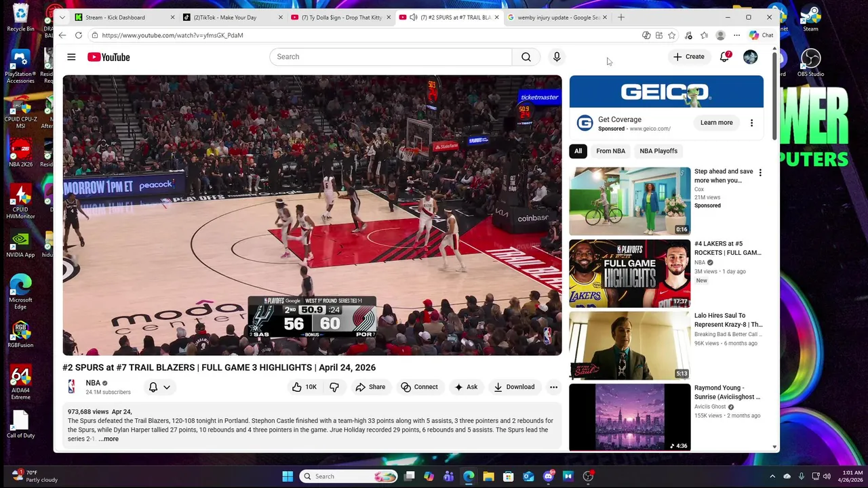Expand the subscription notification chevron
The image size is (868, 488).
click(x=167, y=387)
